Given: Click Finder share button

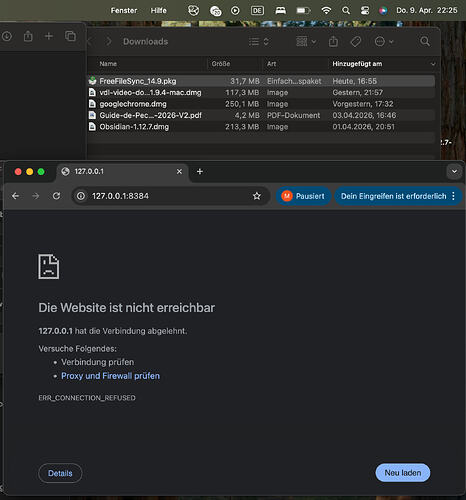Looking at the screenshot, I should point(333,42).
